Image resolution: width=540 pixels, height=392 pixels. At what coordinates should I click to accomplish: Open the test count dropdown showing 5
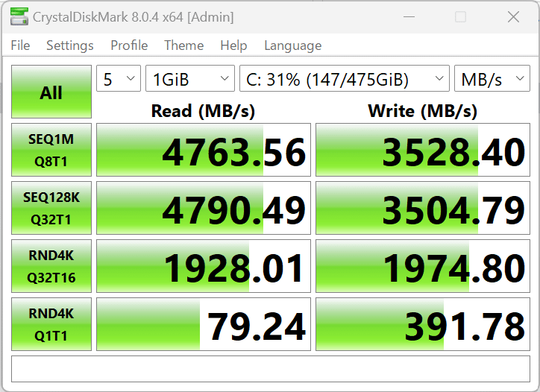tap(119, 78)
